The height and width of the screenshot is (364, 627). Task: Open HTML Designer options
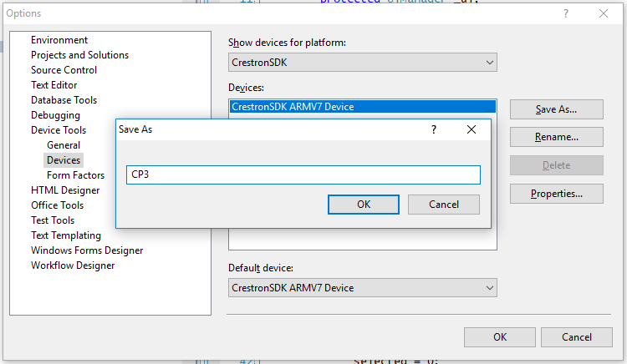(66, 190)
